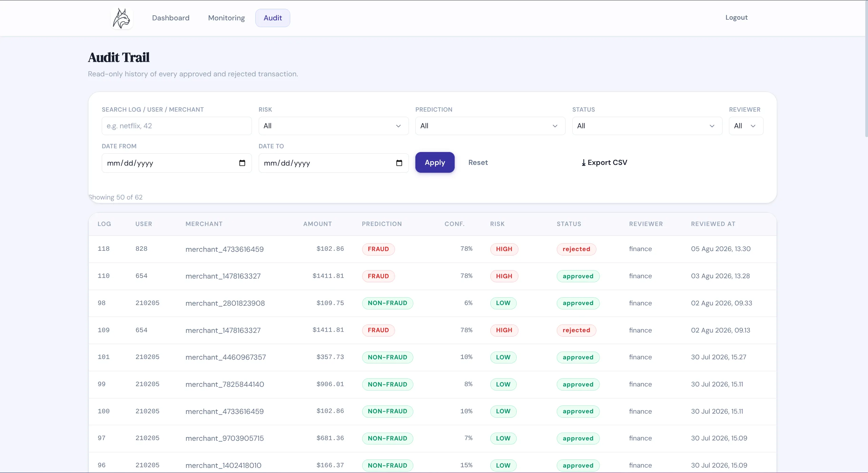Click merchant_7825844140 in the table
The width and height of the screenshot is (868, 473).
pos(224,384)
